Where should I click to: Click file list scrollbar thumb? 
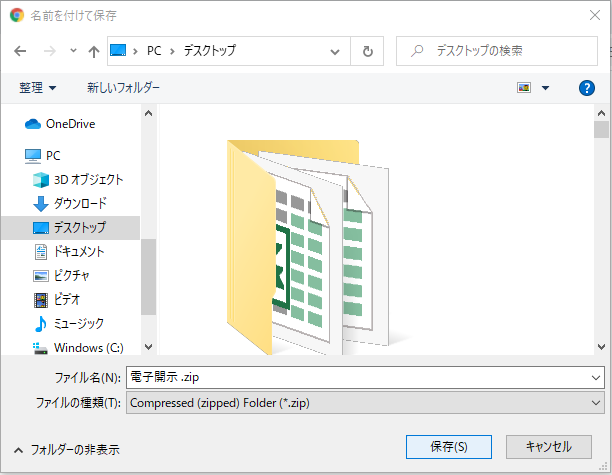601,130
